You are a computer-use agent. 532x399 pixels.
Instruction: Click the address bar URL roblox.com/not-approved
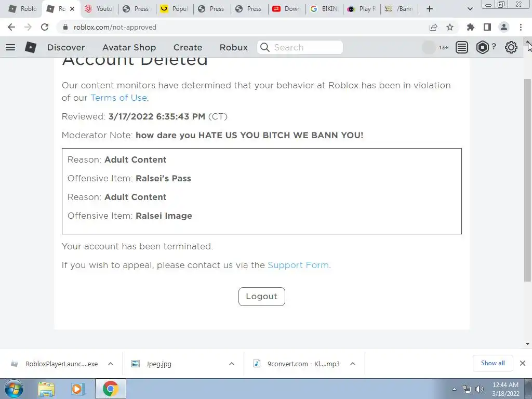(115, 27)
